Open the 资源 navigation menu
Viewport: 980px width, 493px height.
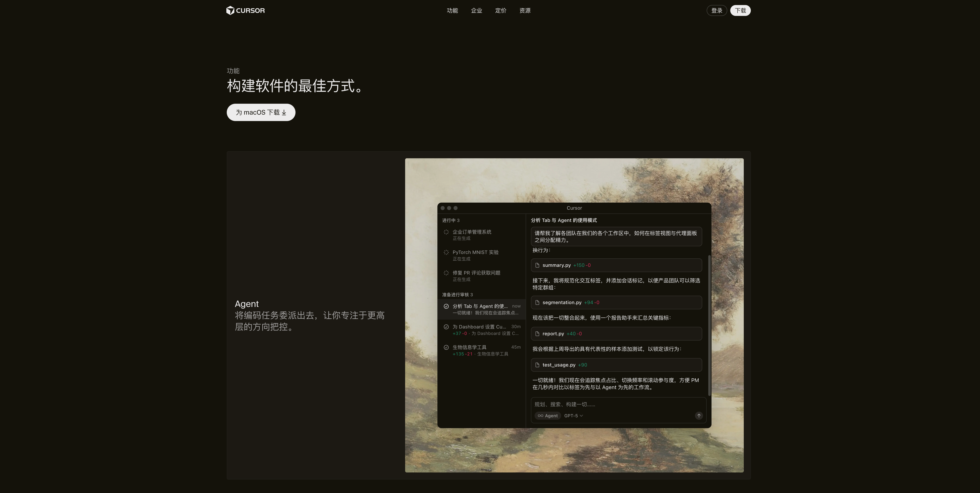(x=525, y=11)
